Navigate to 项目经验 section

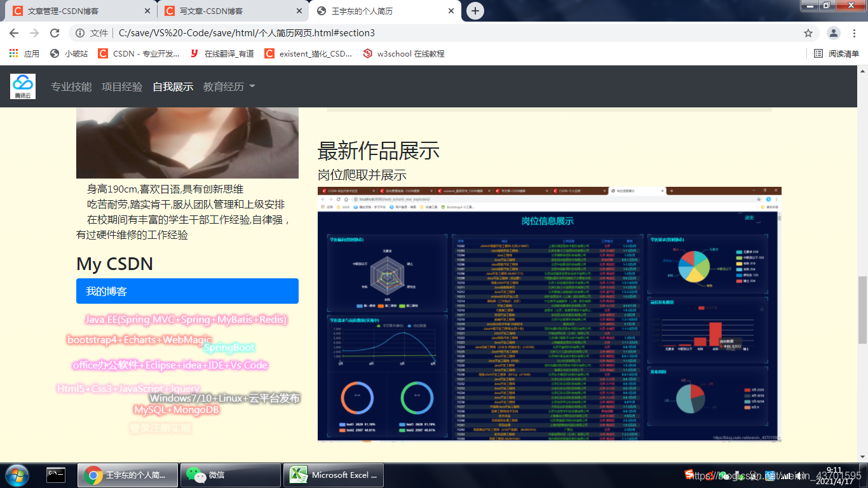coord(122,86)
